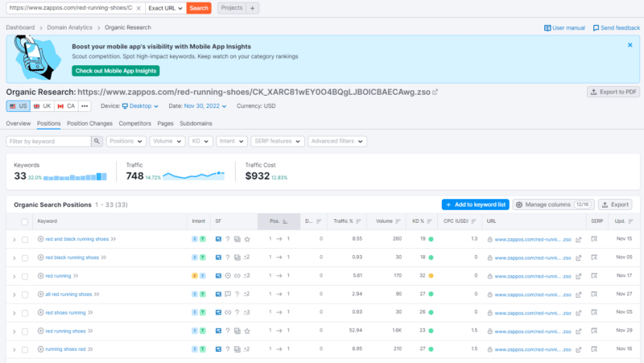Screen dimensions: 644x363
Task: Add red and black running shoes keyword via plus icon
Action: click(41, 239)
